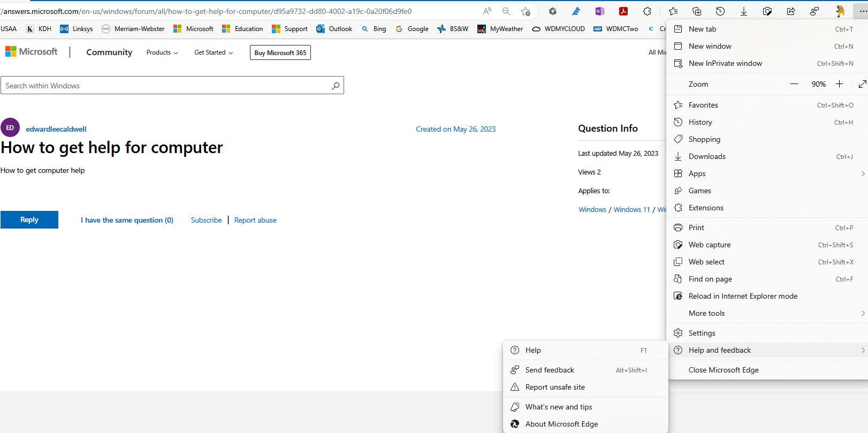Increase zoom with the plus button
This screenshot has height=433, width=868.
point(839,84)
